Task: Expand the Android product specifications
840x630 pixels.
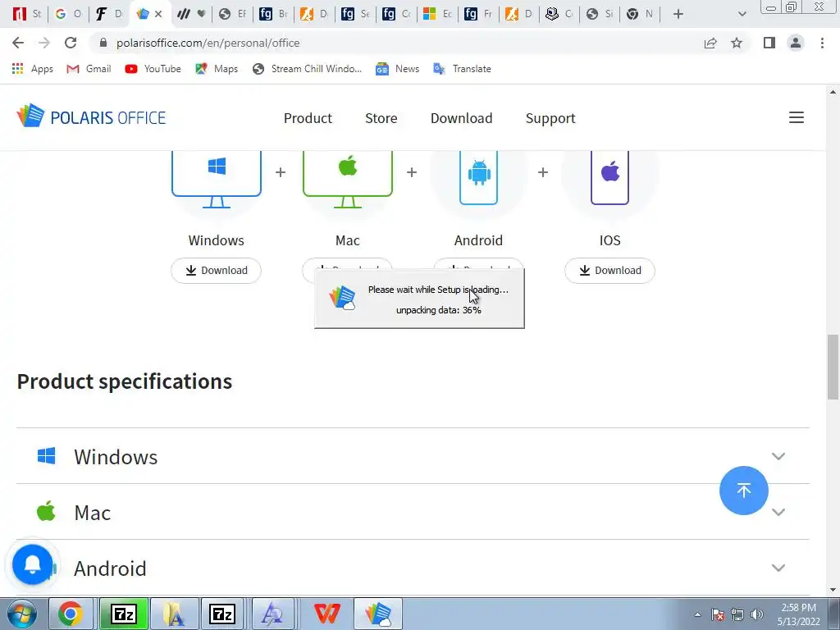Action: point(413,568)
